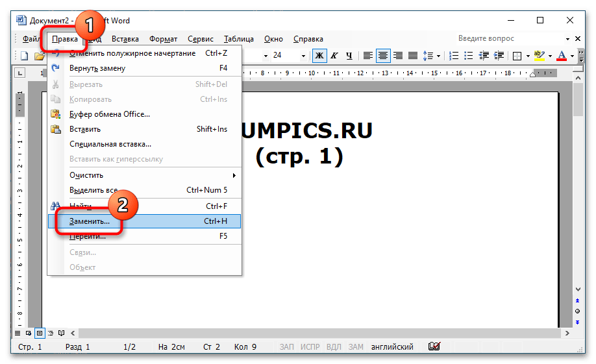Apply bulleted list formatting
This screenshot has width=596, height=364.
click(x=469, y=56)
